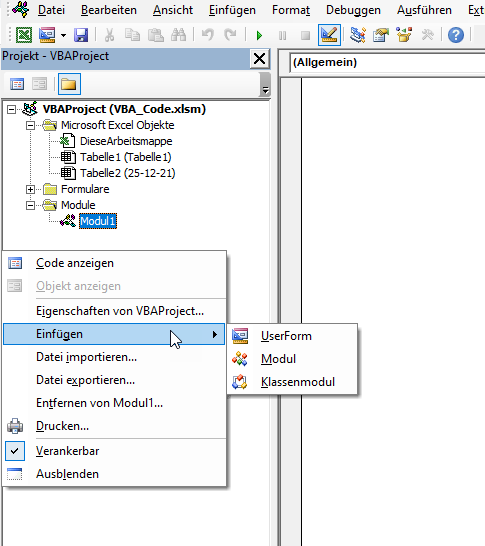The height and width of the screenshot is (546, 485).
Task: Collapse the Microsoft Excel Objekte folder
Action: (x=31, y=125)
